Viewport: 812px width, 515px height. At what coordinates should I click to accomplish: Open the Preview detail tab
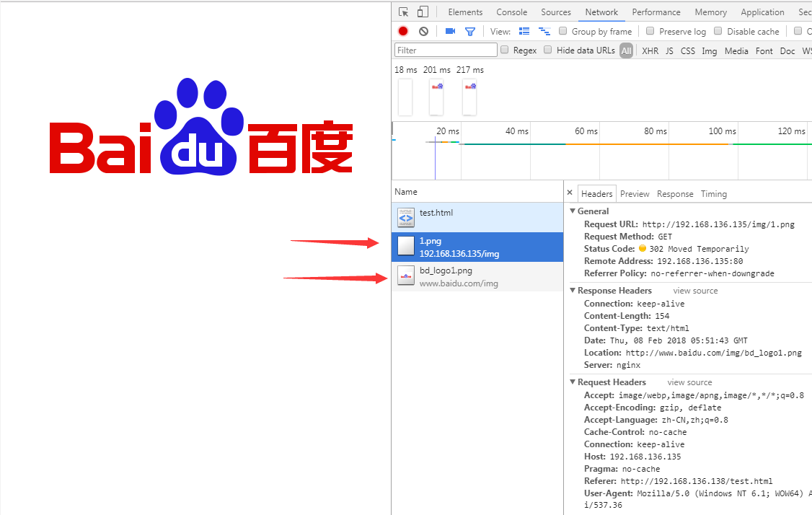tap(635, 194)
